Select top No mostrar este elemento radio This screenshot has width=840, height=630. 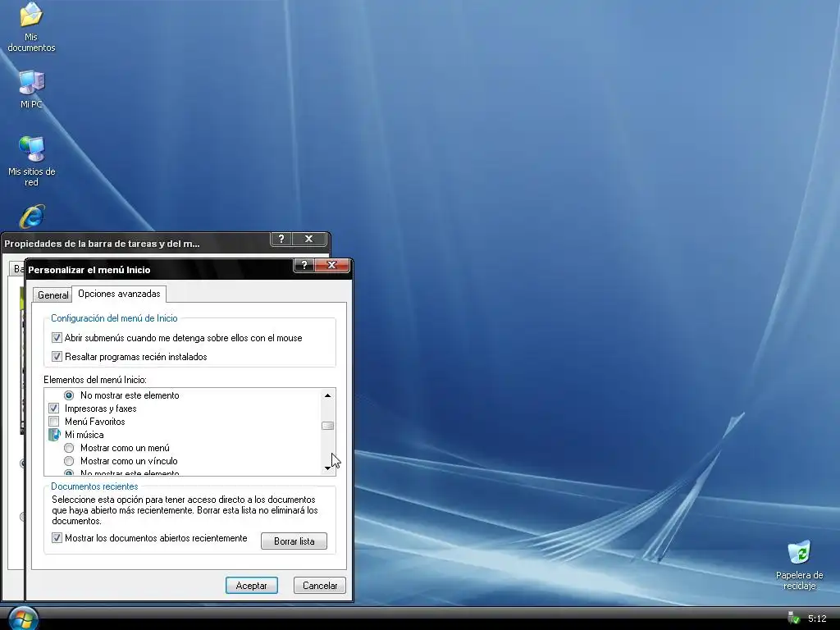click(x=69, y=395)
